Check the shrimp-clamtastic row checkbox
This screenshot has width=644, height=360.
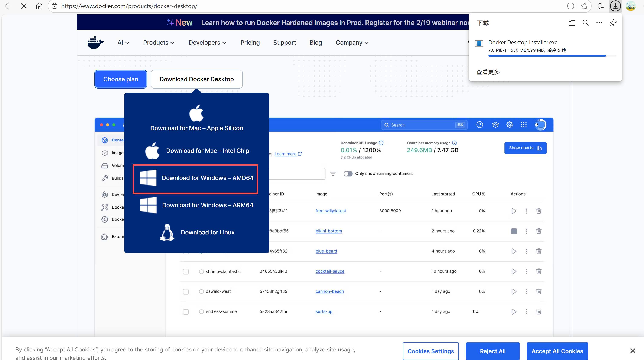pos(186,271)
